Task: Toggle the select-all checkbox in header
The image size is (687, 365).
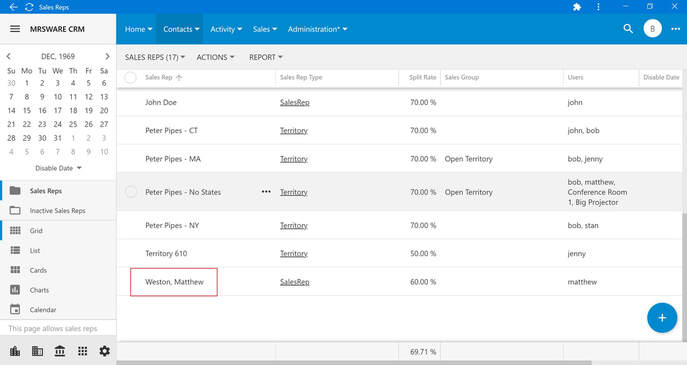Action: pyautogui.click(x=130, y=78)
